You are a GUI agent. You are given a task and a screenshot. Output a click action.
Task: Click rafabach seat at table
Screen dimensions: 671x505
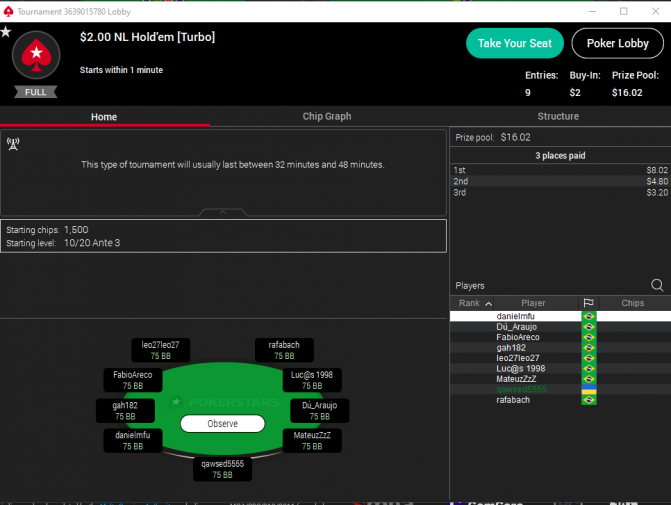[x=284, y=350]
